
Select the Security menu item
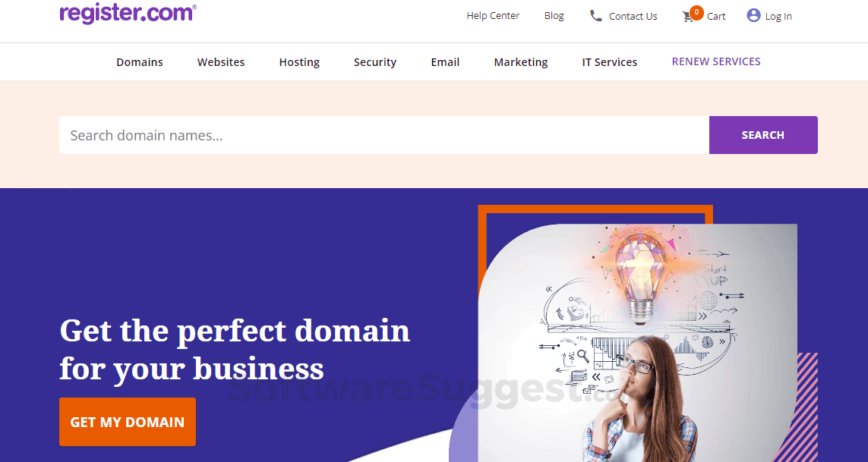(x=375, y=62)
